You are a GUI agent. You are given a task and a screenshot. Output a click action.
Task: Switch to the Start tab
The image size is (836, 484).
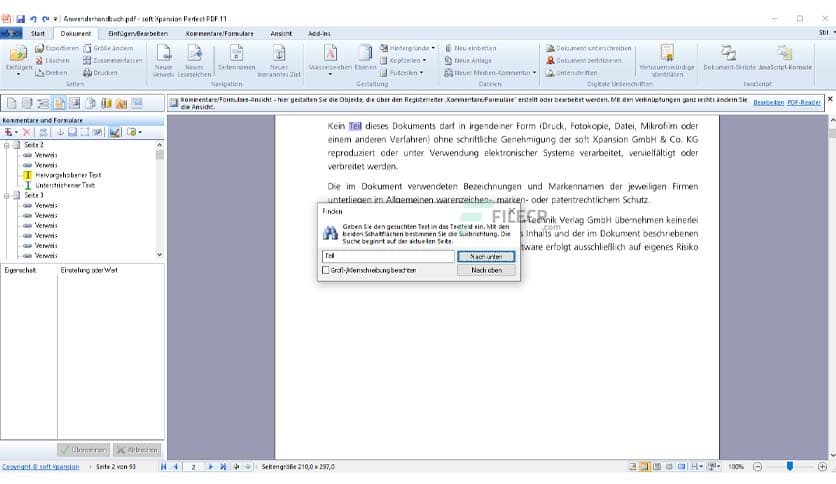click(x=38, y=33)
